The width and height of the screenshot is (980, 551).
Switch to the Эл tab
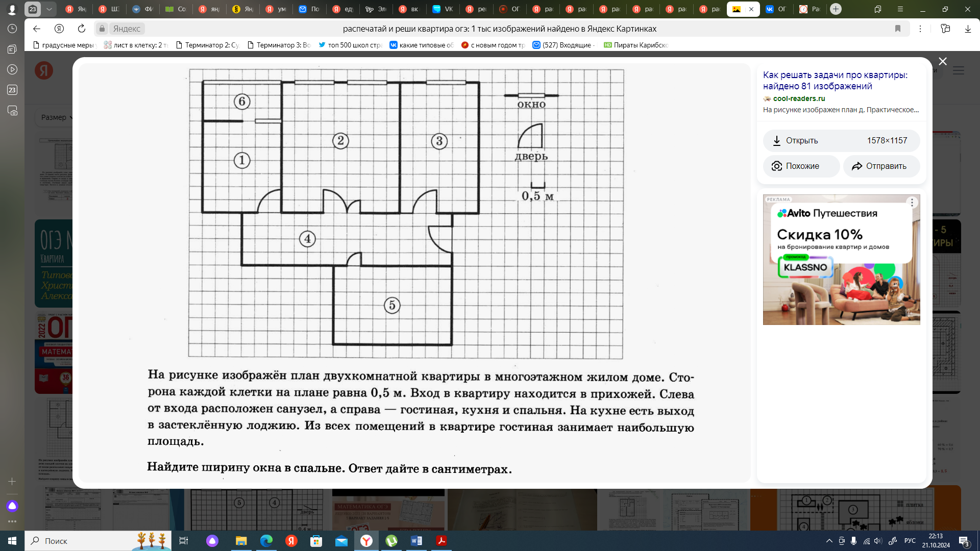[376, 9]
